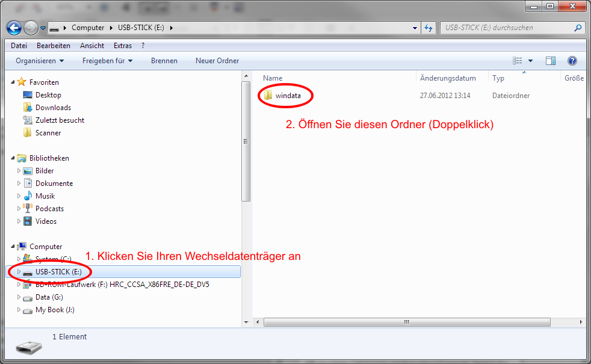Open the ? help menu

pos(143,46)
